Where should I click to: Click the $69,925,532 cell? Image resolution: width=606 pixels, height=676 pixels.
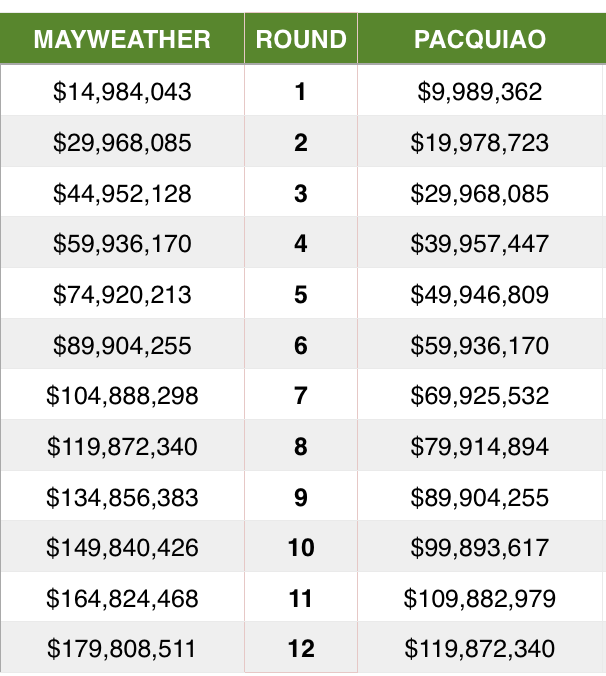tap(480, 395)
